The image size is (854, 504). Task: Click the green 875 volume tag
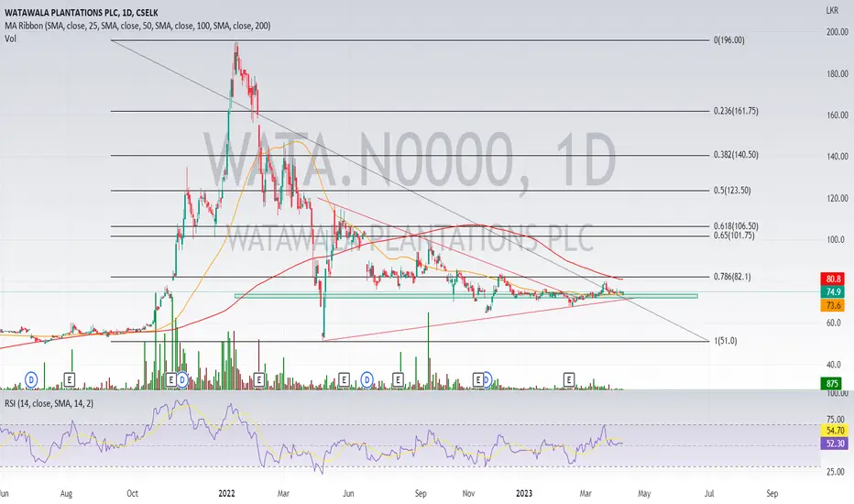pos(832,383)
